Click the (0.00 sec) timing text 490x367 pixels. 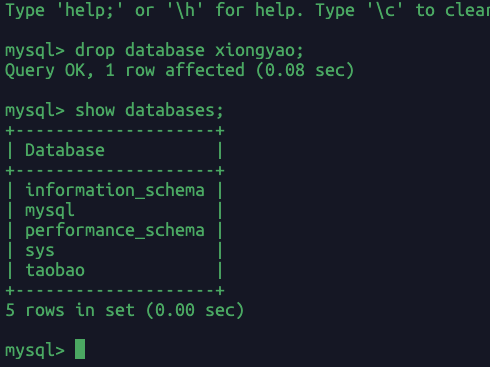click(x=195, y=310)
